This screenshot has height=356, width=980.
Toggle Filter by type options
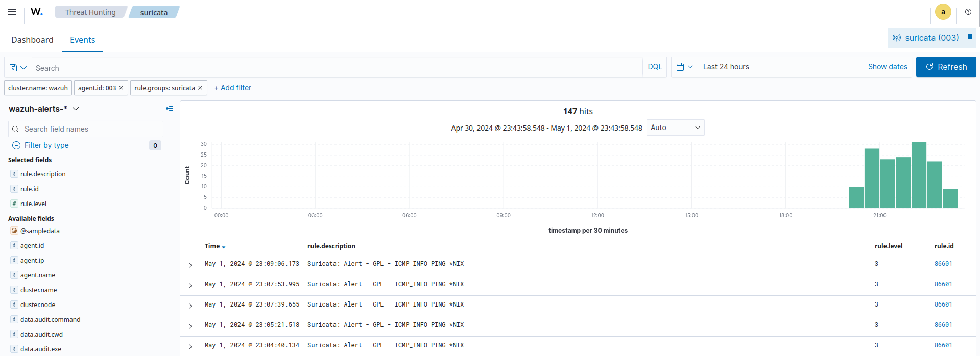click(46, 145)
